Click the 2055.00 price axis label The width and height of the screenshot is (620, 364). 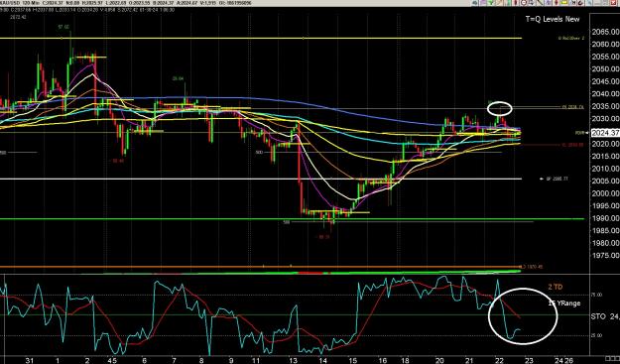(x=605, y=57)
